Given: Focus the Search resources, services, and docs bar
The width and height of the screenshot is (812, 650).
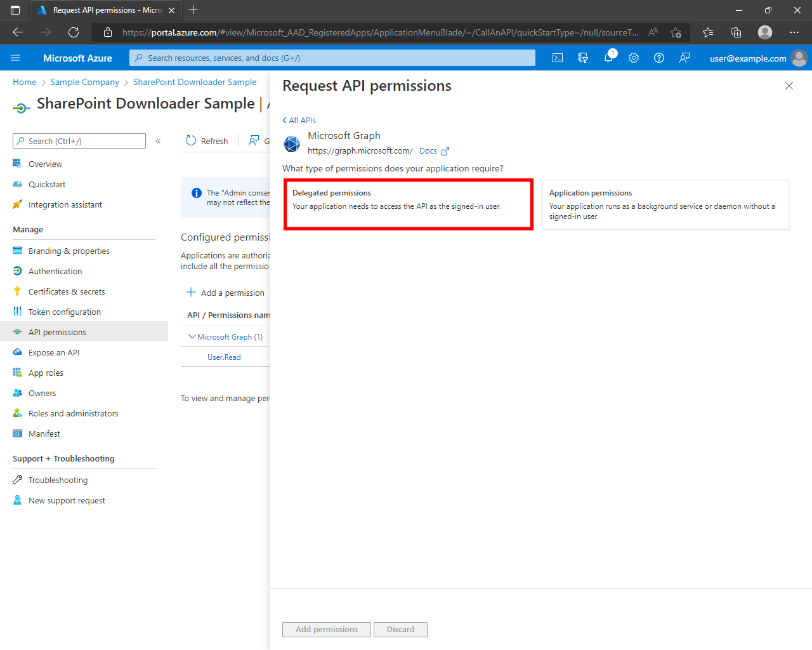Looking at the screenshot, I should pyautogui.click(x=332, y=58).
